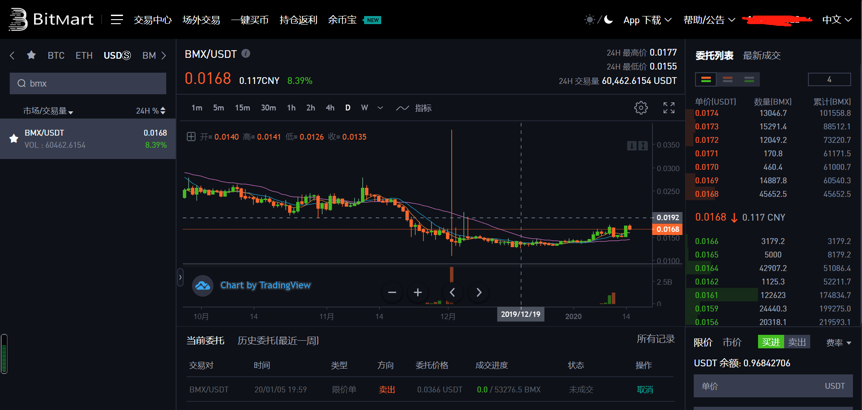Switch to the 卖出 (sell) toggle

(797, 342)
